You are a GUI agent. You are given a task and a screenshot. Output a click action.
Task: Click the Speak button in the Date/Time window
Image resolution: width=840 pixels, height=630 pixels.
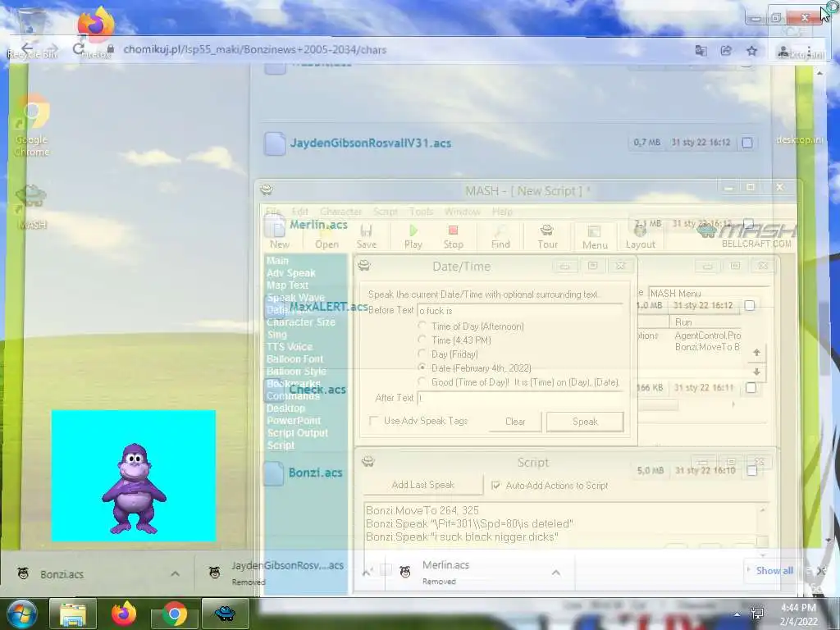585,422
